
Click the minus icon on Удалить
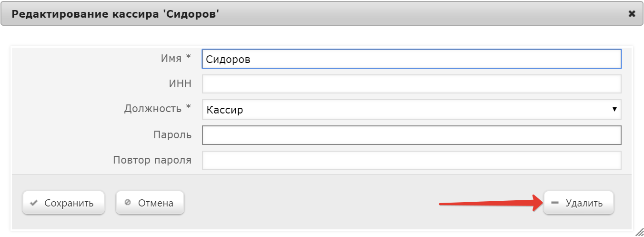[x=554, y=203]
